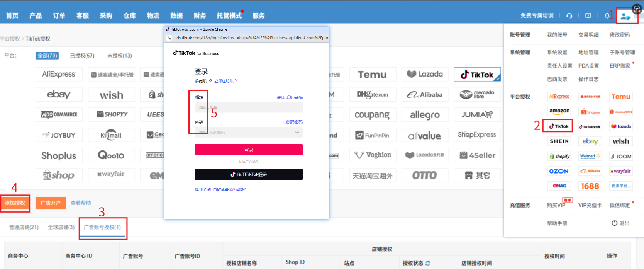This screenshot has width=644, height=269.
Task: Open OZON in the account dropdown menu
Action: pos(559,171)
